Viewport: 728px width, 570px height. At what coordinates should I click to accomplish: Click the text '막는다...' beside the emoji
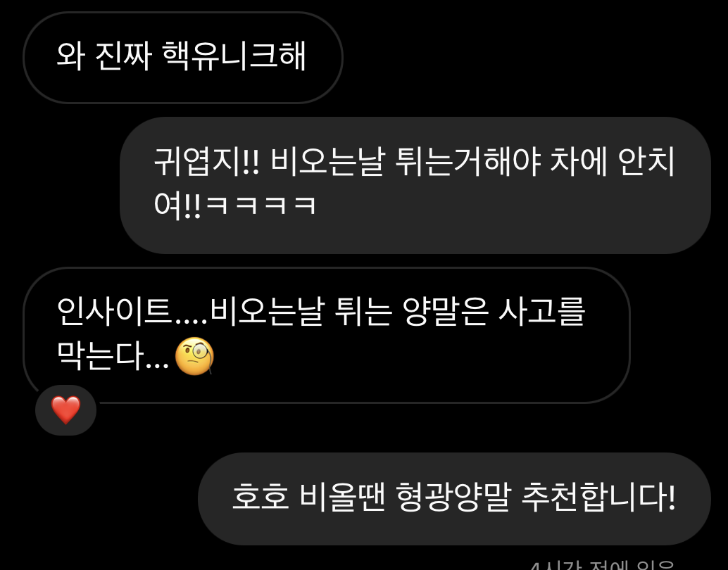click(113, 356)
